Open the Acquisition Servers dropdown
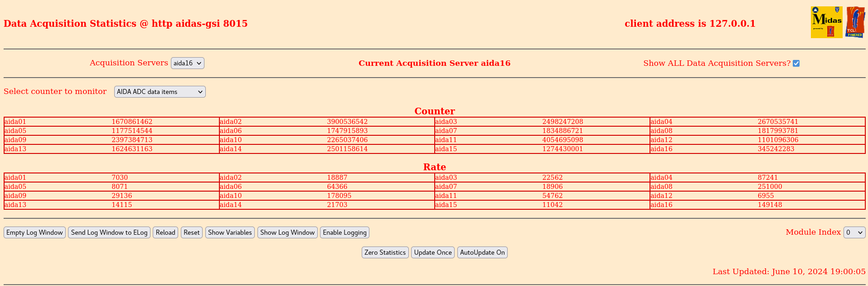868x286 pixels. coord(187,63)
